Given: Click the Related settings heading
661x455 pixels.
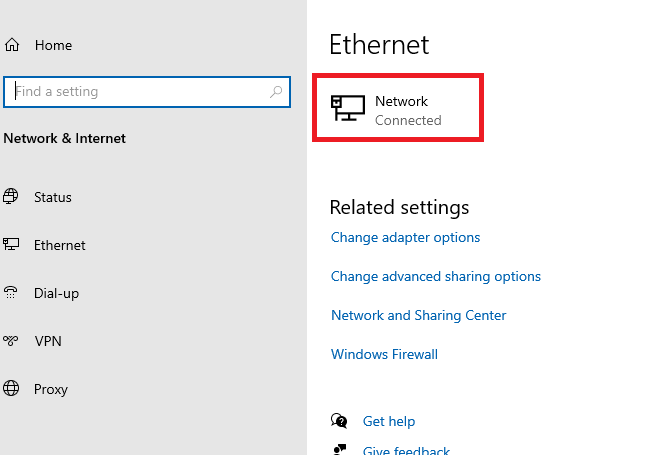Looking at the screenshot, I should (399, 207).
